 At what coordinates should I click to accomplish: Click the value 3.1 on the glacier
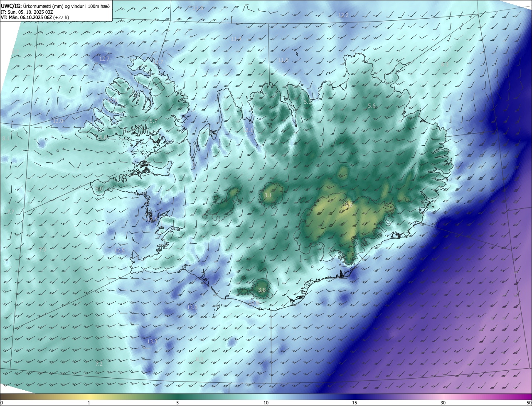[x=268, y=196]
